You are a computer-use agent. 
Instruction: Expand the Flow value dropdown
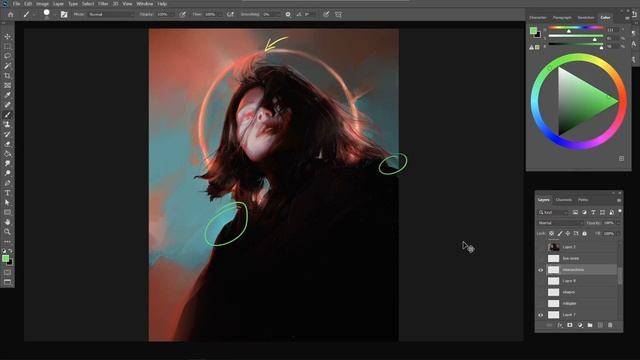[220, 14]
